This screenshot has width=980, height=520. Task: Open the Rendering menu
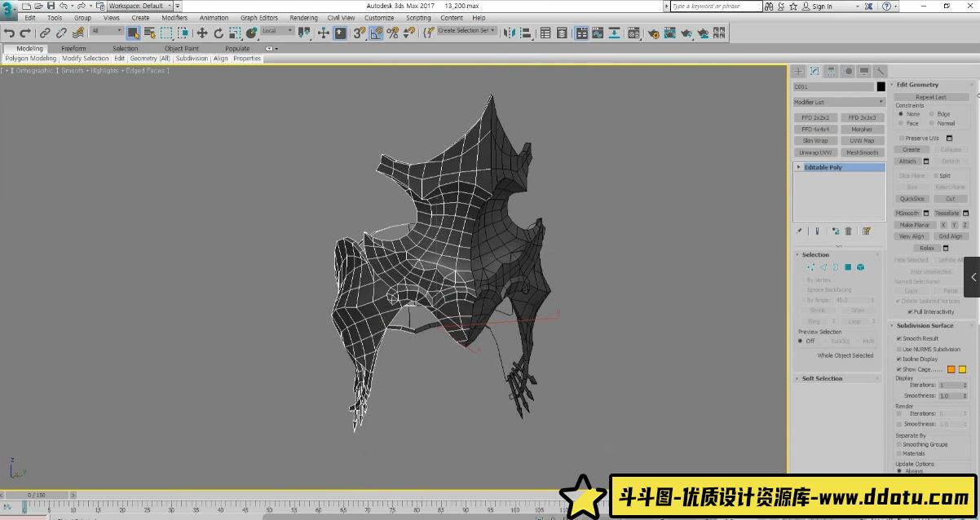tap(303, 17)
